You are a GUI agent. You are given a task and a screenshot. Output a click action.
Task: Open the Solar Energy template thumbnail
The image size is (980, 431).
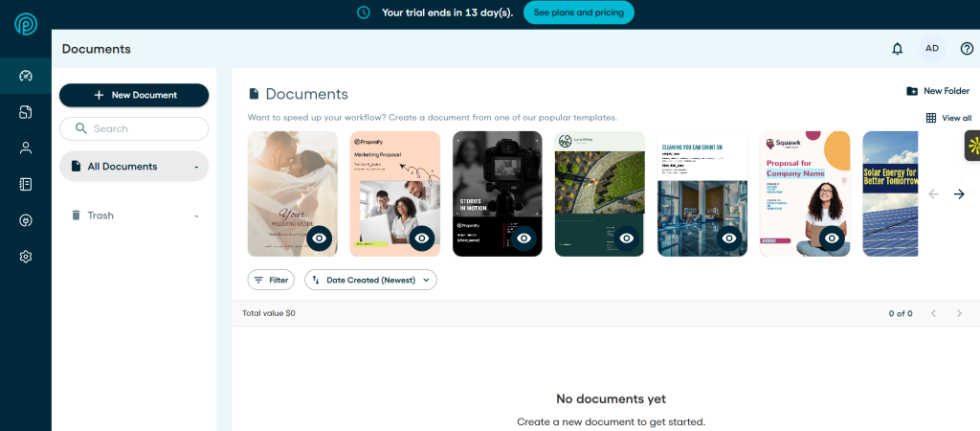tap(890, 193)
